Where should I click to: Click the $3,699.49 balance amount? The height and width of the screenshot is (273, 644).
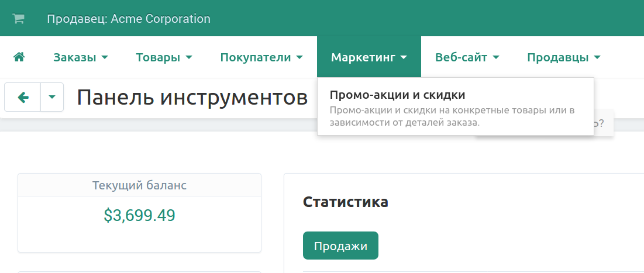click(139, 215)
